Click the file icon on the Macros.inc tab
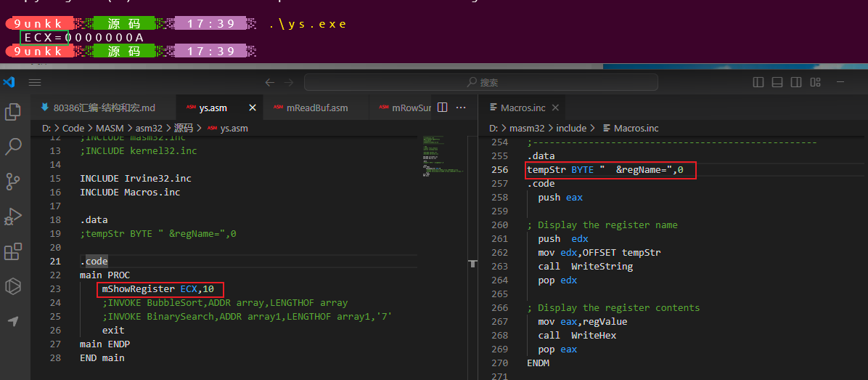Screen dimensions: 868x380 tap(494, 108)
